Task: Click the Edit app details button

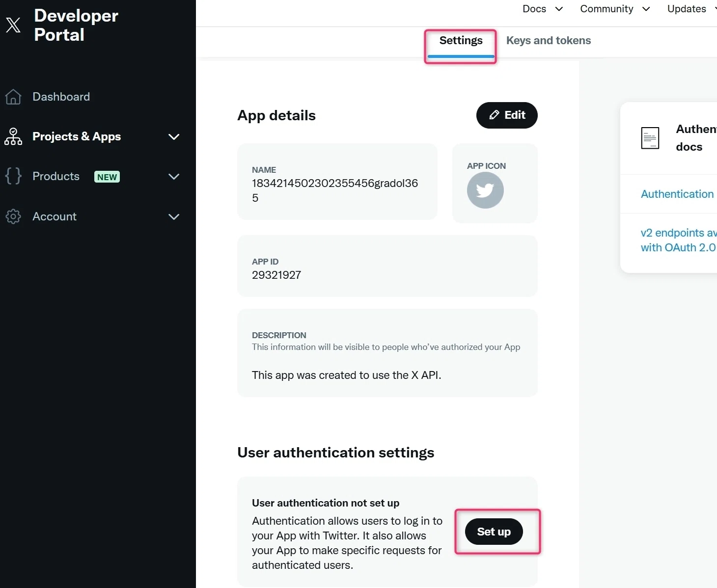Action: click(x=507, y=115)
